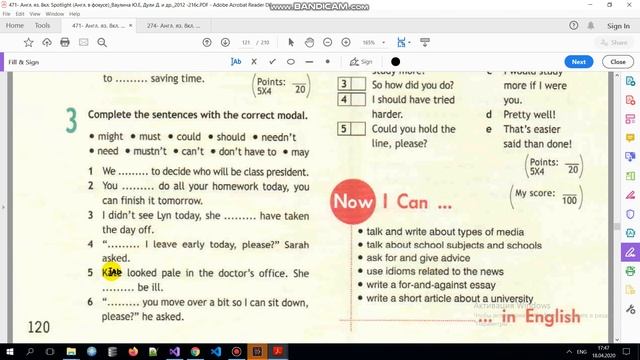Click the upload to cloud icon
This screenshot has height=360, width=640.
click(47, 42)
